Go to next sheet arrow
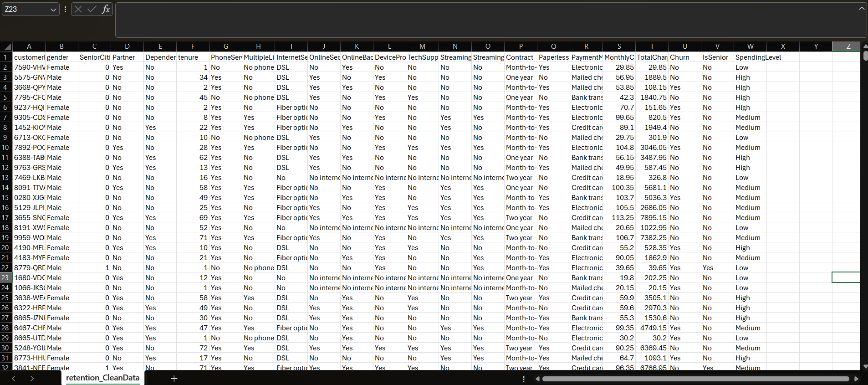 (x=32, y=379)
